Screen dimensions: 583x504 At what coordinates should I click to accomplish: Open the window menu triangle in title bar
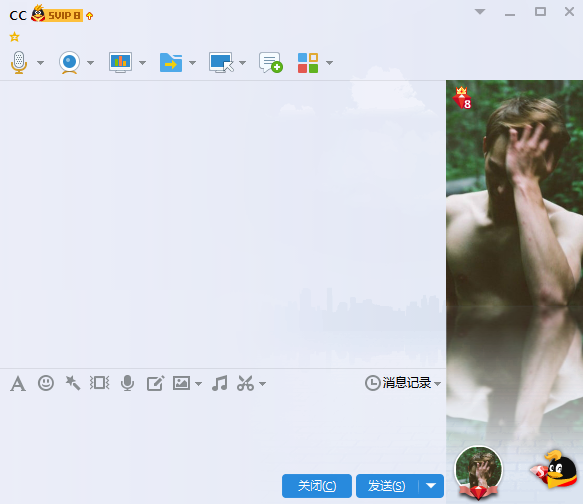[480, 12]
